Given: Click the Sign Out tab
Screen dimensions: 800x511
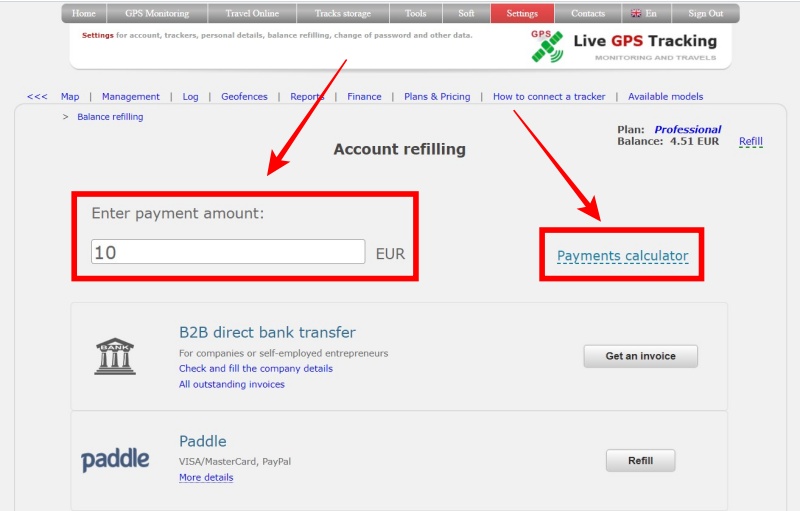Looking at the screenshot, I should 705,14.
